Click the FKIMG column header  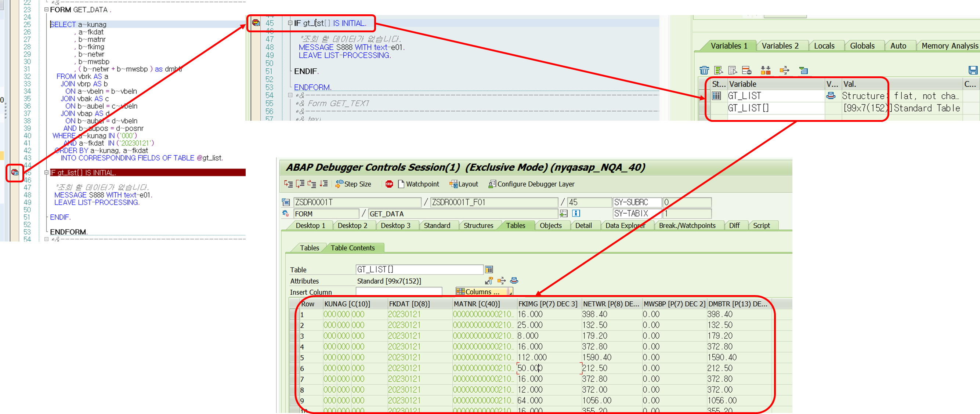(x=547, y=304)
